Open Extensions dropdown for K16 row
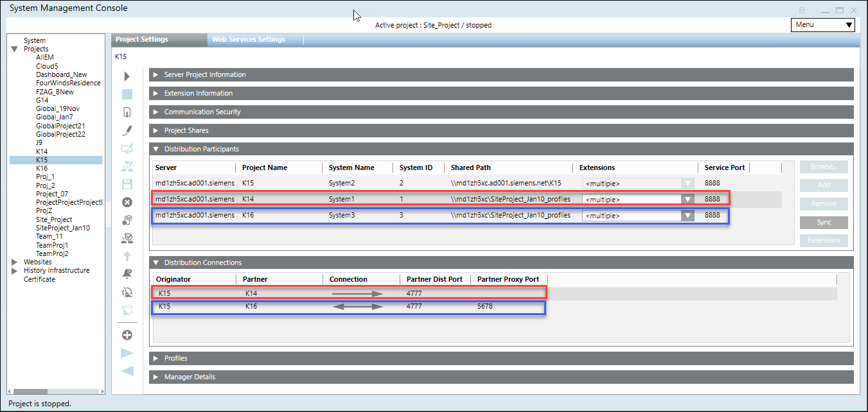868x412 pixels. [687, 216]
